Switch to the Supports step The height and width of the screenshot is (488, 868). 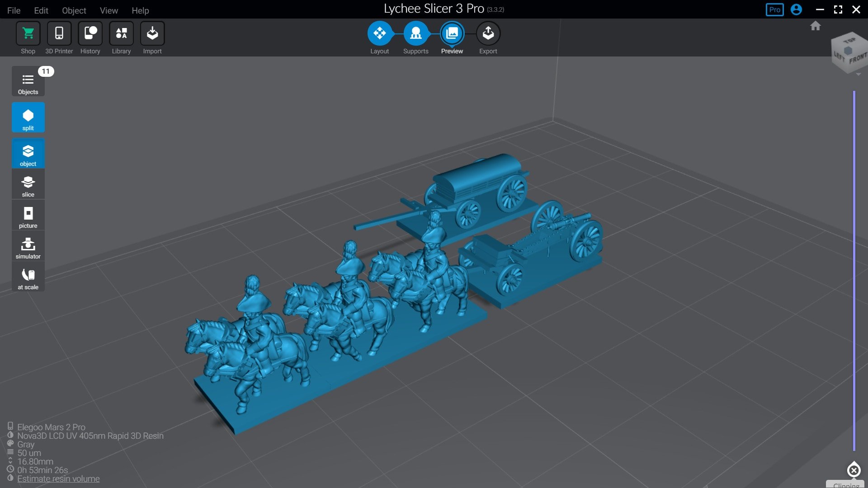[416, 33]
